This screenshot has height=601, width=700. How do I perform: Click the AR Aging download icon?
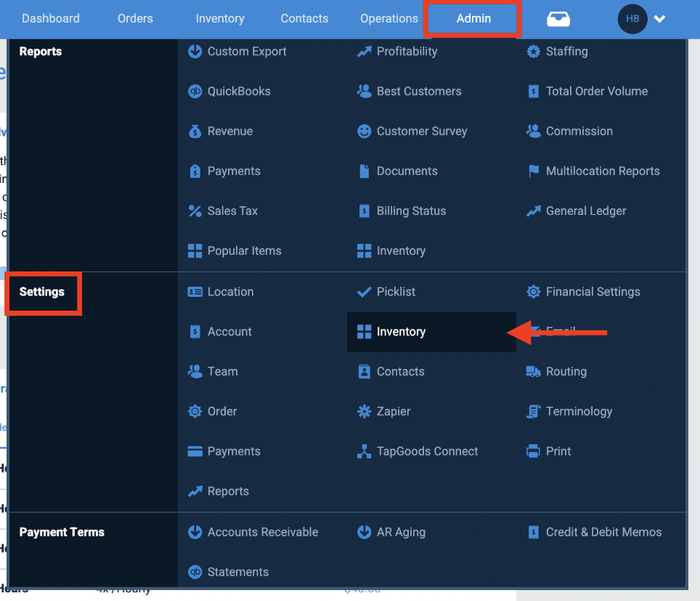click(364, 532)
